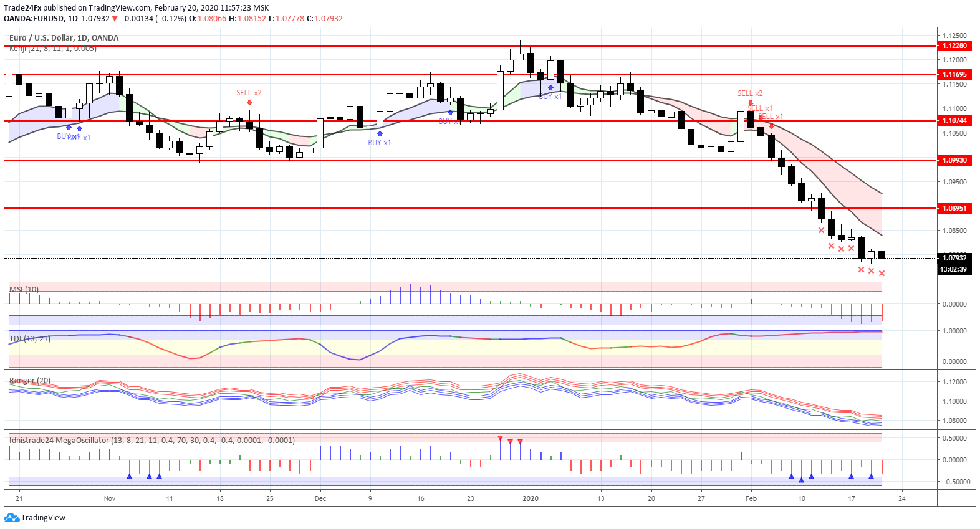Image resolution: width=980 pixels, height=529 pixels.
Task: Click the 24 date label on time axis
Action: click(902, 498)
